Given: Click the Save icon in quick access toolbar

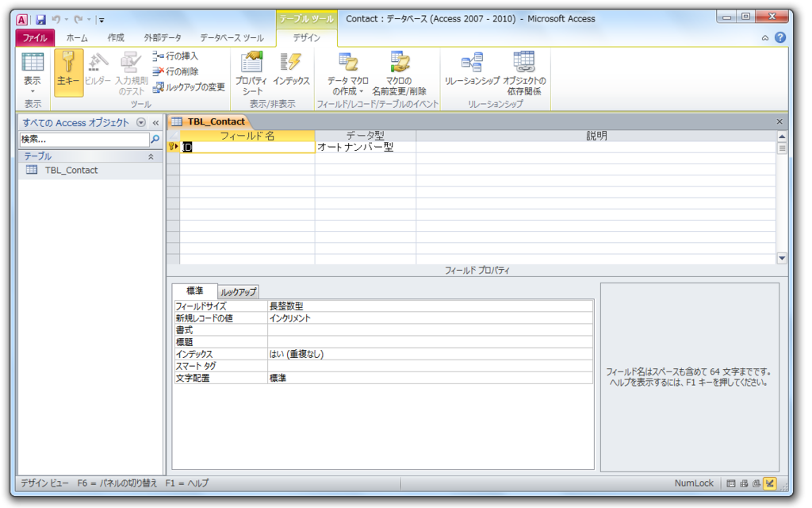Looking at the screenshot, I should 40,20.
